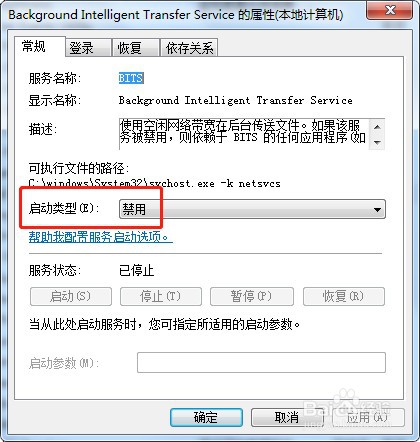Screen dimensions: 420x442
Task: Cancel changes using the 取消 button
Action: pyautogui.click(x=286, y=417)
